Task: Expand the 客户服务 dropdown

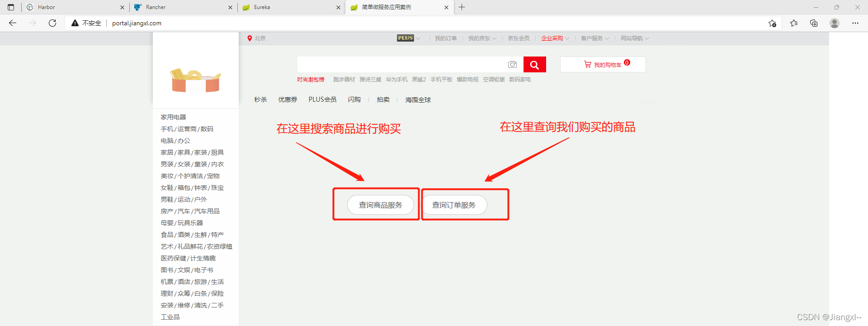Action: (x=595, y=38)
